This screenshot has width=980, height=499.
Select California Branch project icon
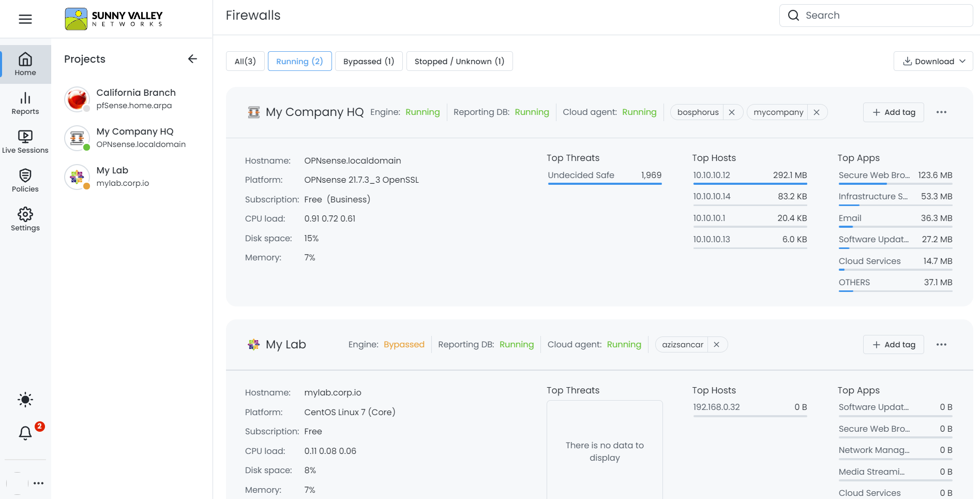point(77,99)
